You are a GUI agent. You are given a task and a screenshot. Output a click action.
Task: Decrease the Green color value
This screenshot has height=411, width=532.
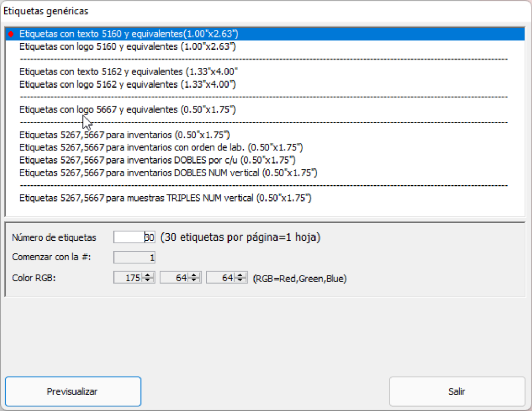[194, 280]
